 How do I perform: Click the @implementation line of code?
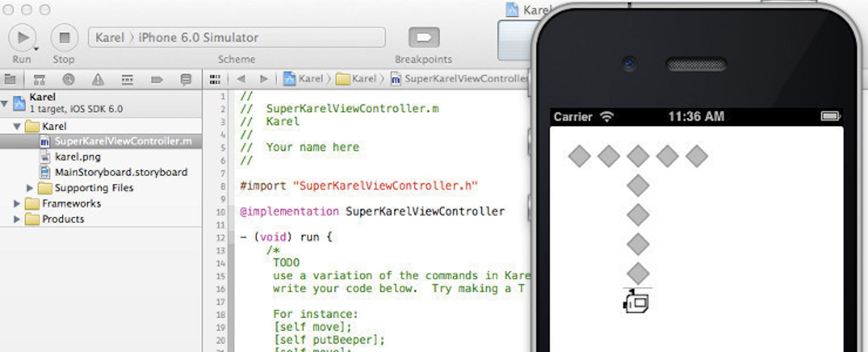tap(372, 212)
